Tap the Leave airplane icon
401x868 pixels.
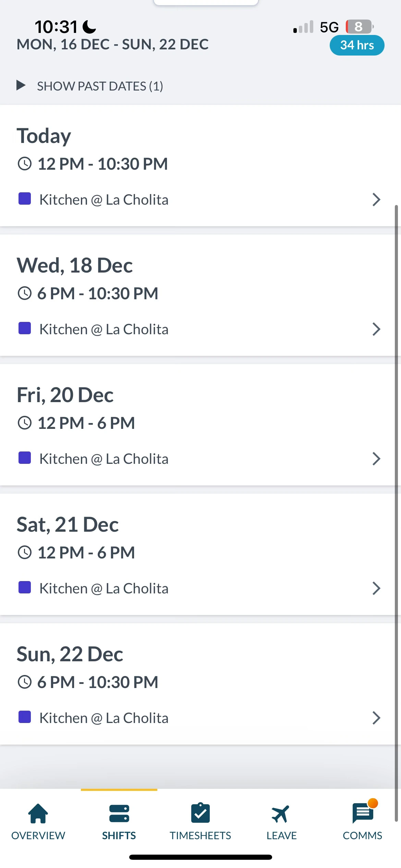pyautogui.click(x=281, y=813)
